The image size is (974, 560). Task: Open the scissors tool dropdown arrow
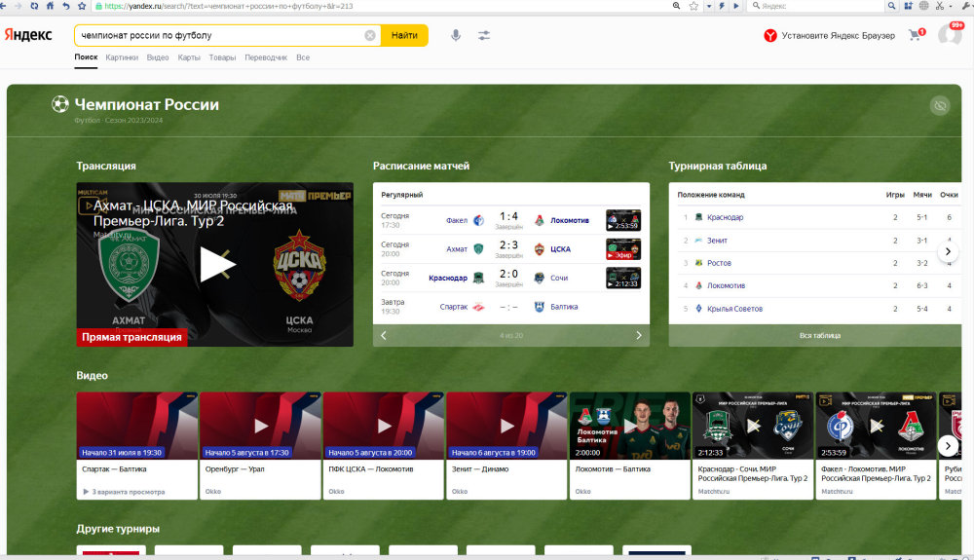(951, 6)
